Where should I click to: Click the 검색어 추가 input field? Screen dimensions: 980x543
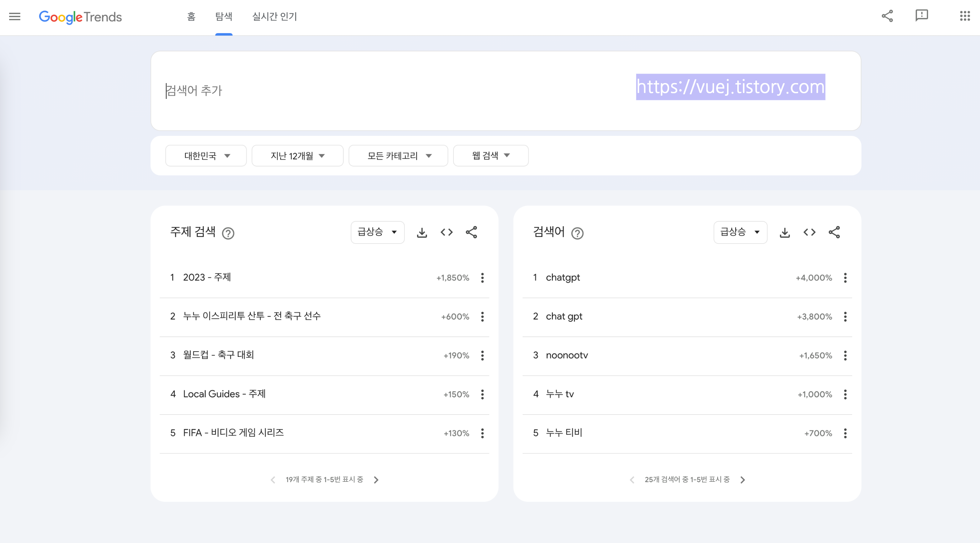(x=342, y=90)
